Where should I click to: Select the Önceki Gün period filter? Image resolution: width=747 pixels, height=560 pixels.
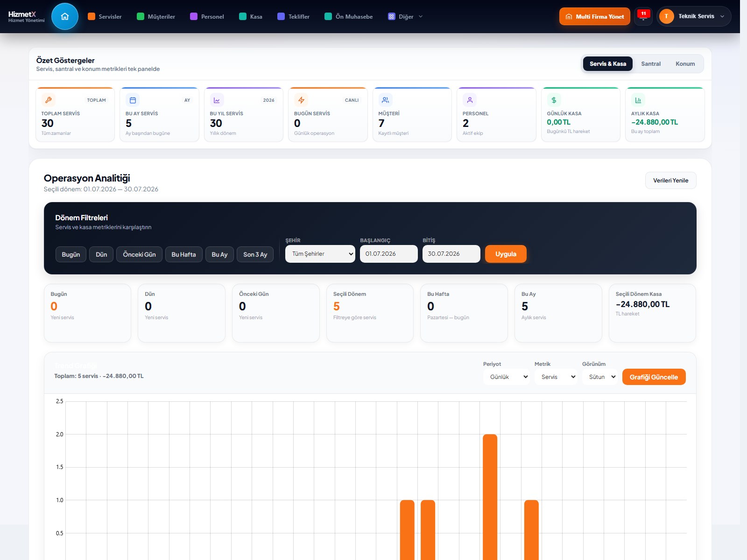coord(139,254)
